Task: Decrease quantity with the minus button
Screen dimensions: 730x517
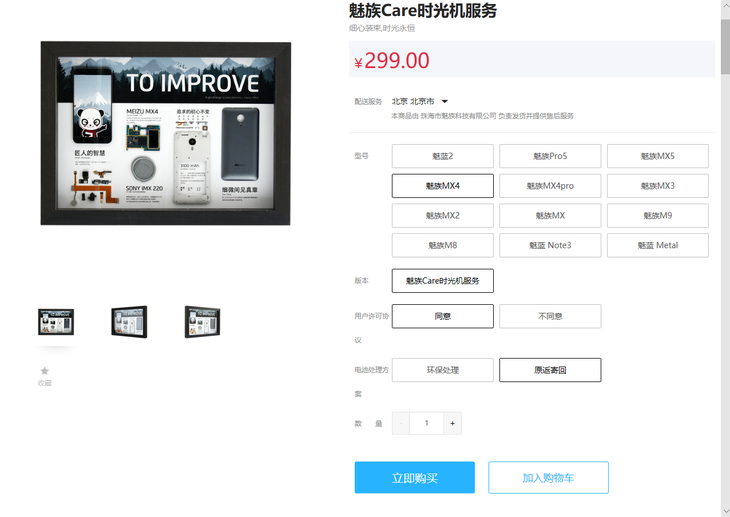Action: [x=401, y=423]
